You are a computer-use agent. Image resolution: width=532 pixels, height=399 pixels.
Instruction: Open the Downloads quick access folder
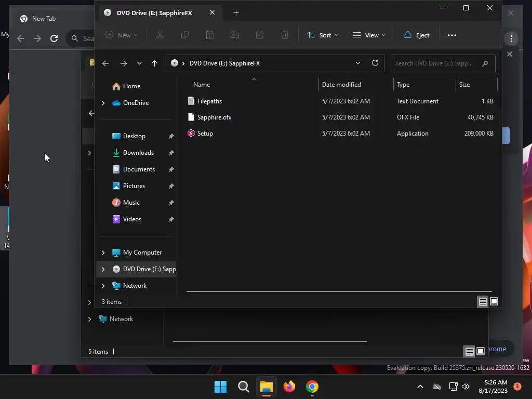138,153
